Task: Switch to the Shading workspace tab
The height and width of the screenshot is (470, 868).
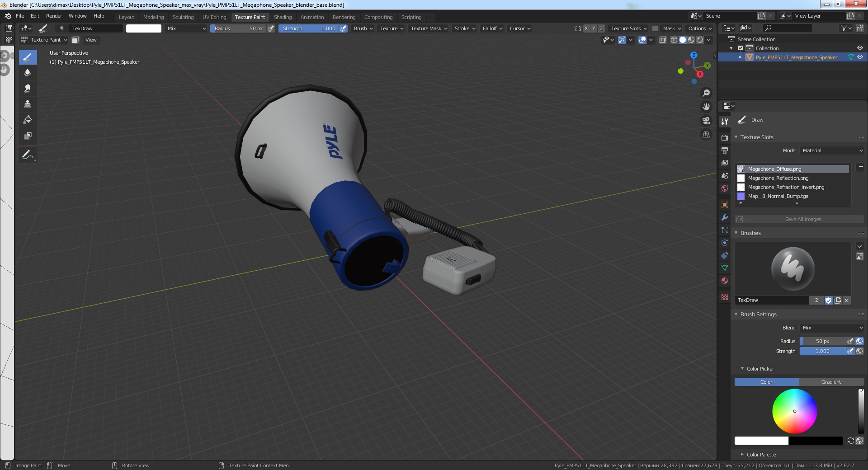Action: click(x=283, y=17)
